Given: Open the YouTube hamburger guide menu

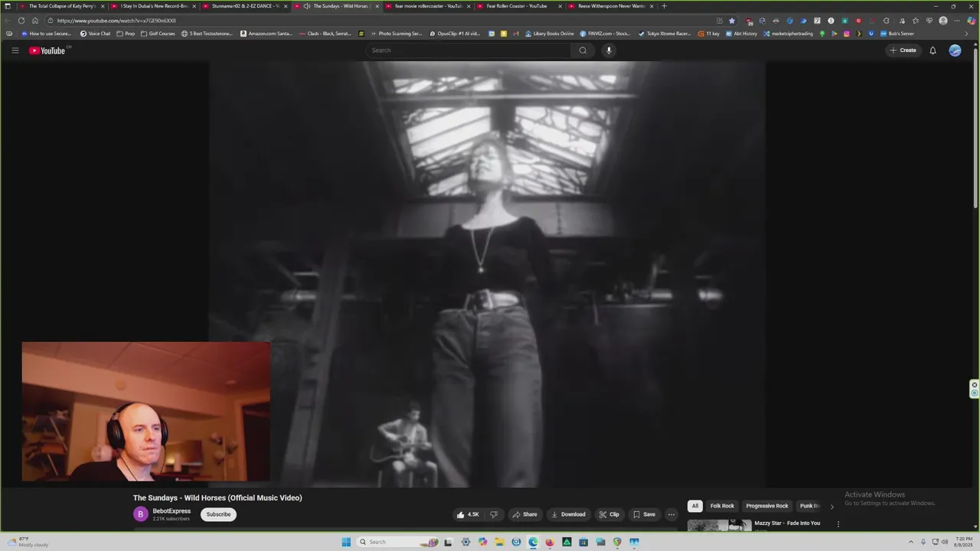Looking at the screenshot, I should coord(15,51).
